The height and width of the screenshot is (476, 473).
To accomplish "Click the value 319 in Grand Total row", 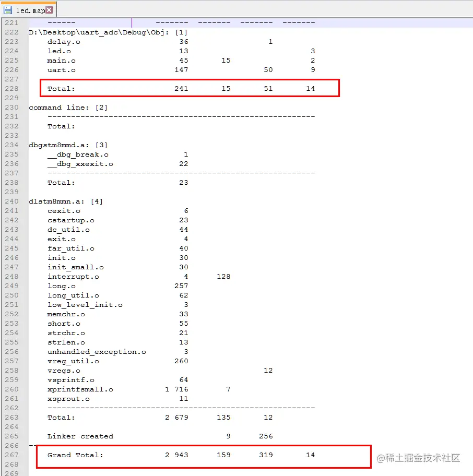I will point(266,455).
